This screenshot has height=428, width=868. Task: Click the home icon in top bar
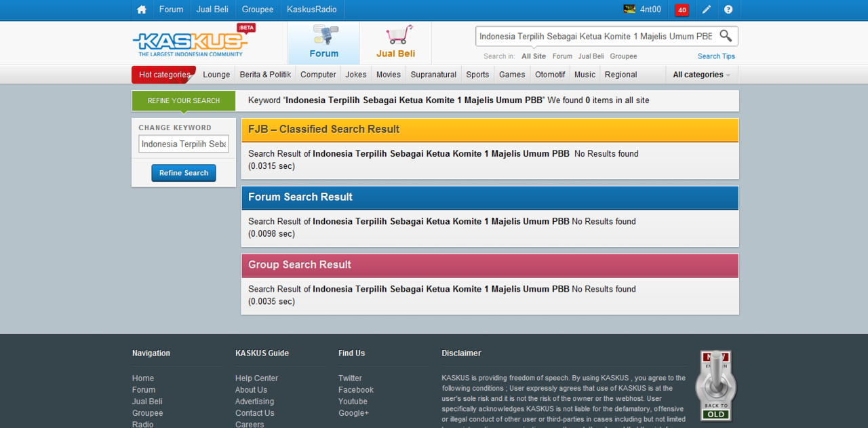tap(141, 9)
